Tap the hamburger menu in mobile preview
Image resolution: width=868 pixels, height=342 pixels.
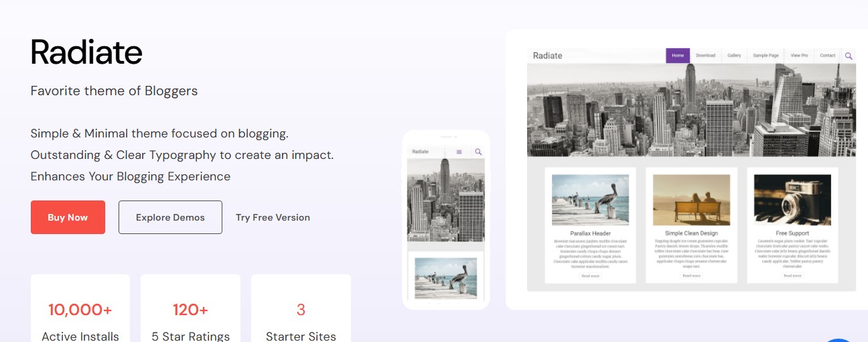click(x=459, y=152)
